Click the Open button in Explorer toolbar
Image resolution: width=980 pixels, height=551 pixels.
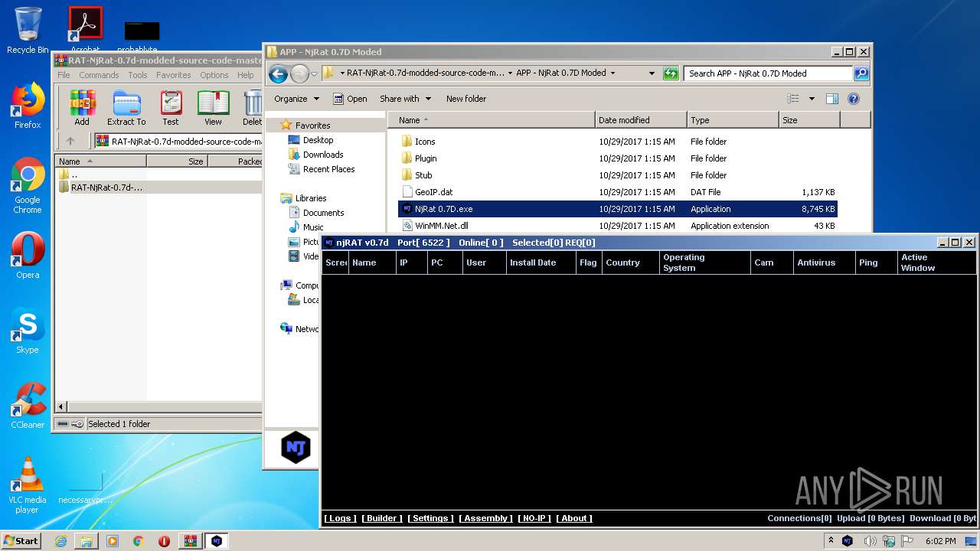pyautogui.click(x=350, y=99)
